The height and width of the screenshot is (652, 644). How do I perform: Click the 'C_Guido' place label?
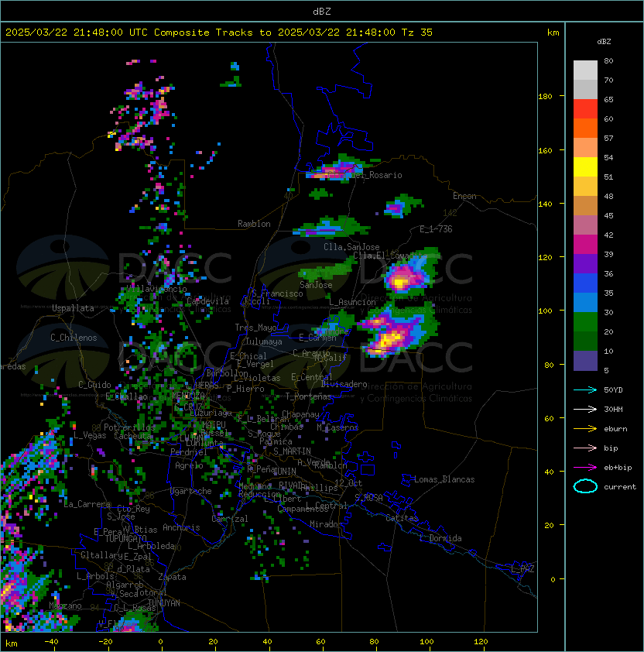click(x=94, y=385)
